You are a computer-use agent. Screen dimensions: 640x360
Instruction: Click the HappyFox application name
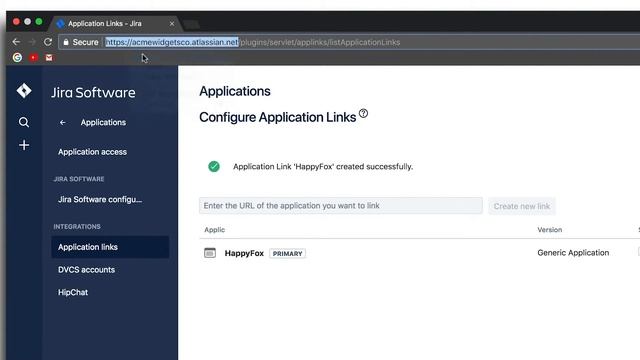[244, 253]
